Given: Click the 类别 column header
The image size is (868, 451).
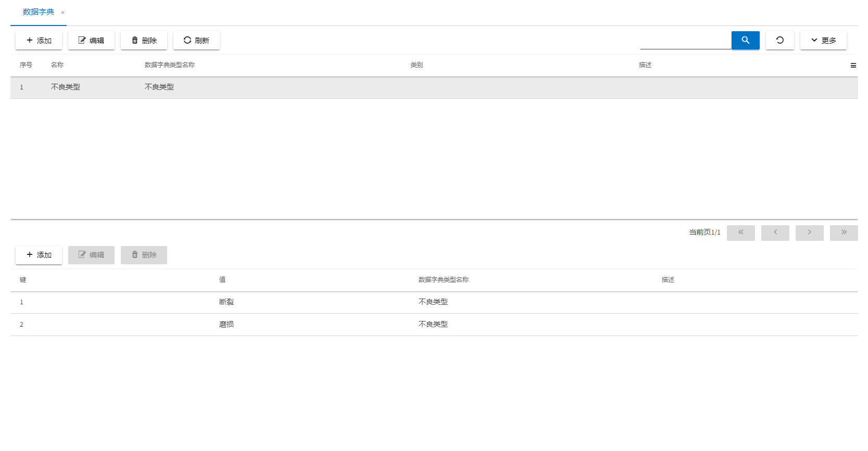Looking at the screenshot, I should coord(417,65).
